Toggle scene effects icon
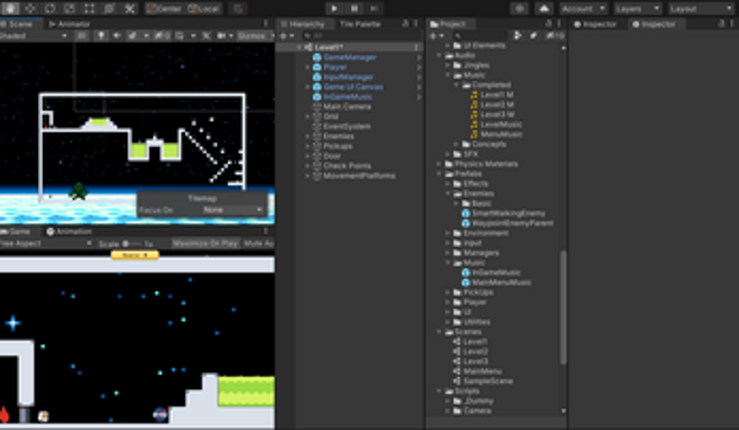 [x=134, y=36]
